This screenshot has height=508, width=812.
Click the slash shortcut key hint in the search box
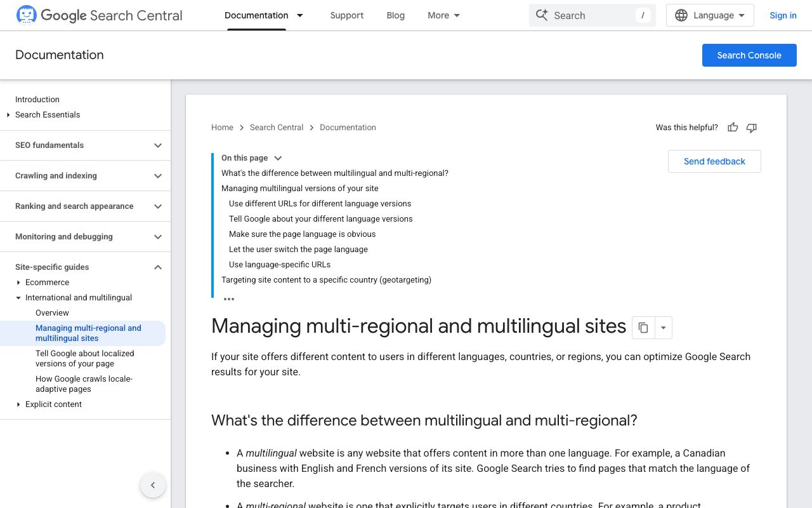click(643, 15)
